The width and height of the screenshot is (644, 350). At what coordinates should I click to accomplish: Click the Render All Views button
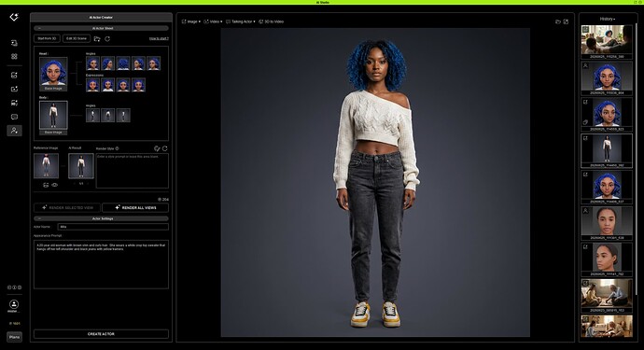(135, 208)
